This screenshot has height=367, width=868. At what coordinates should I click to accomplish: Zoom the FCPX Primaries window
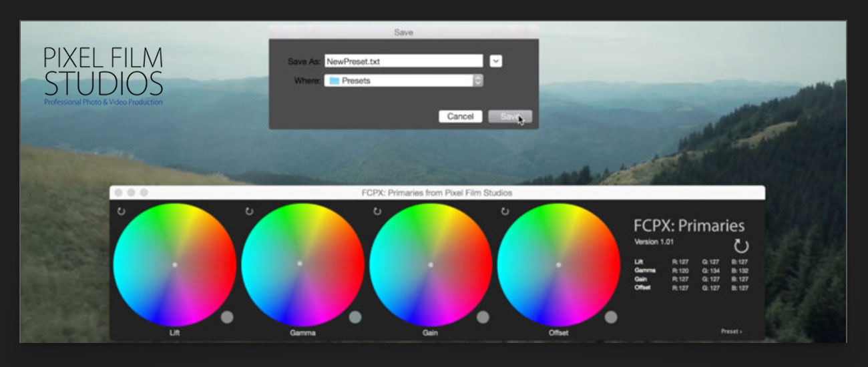point(144,193)
